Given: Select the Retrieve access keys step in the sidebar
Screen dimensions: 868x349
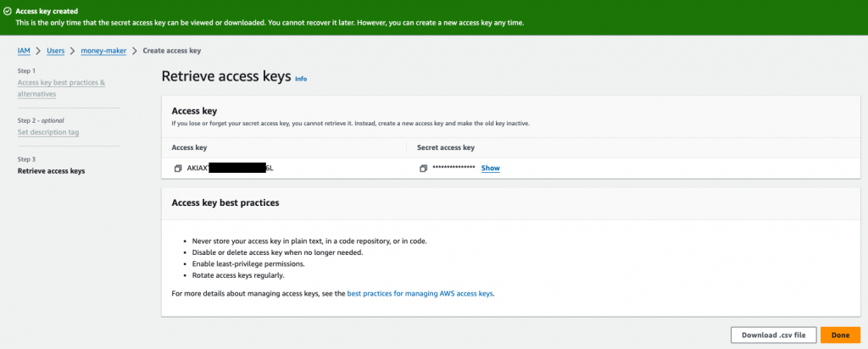Looking at the screenshot, I should pos(51,171).
